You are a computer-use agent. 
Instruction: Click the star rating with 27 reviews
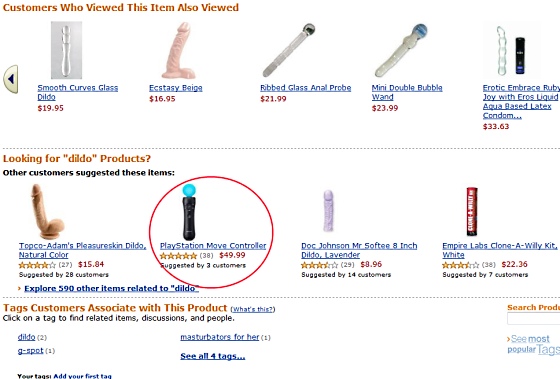coord(37,265)
